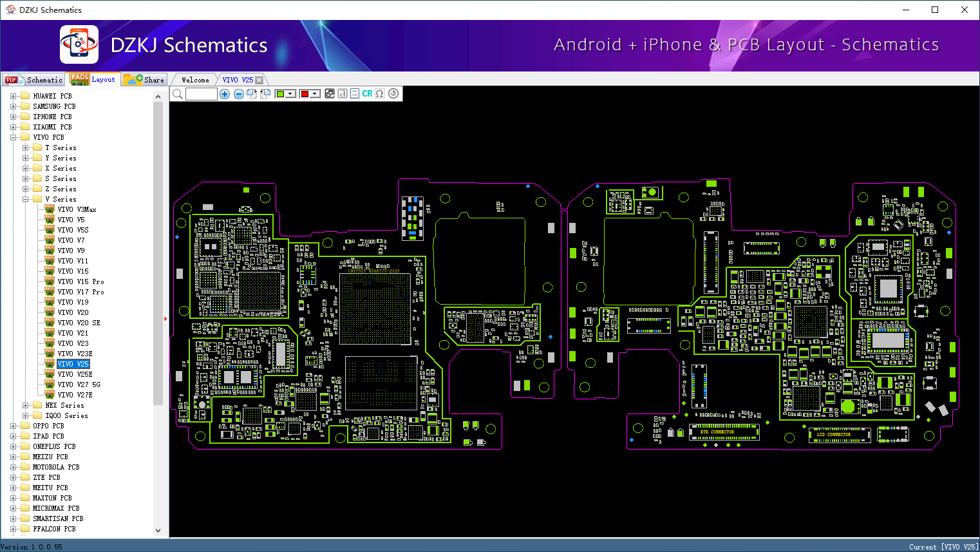
Task: Open the green color dropdown
Action: pos(291,94)
